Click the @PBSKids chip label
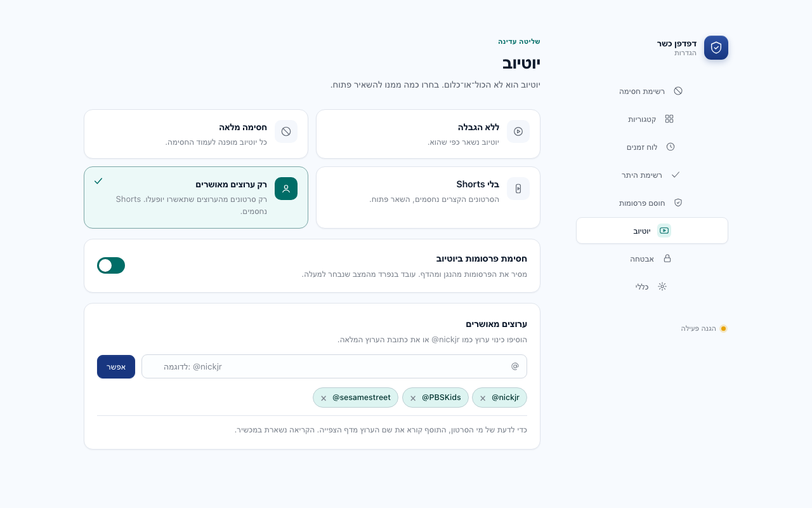The height and width of the screenshot is (508, 812). 442,398
